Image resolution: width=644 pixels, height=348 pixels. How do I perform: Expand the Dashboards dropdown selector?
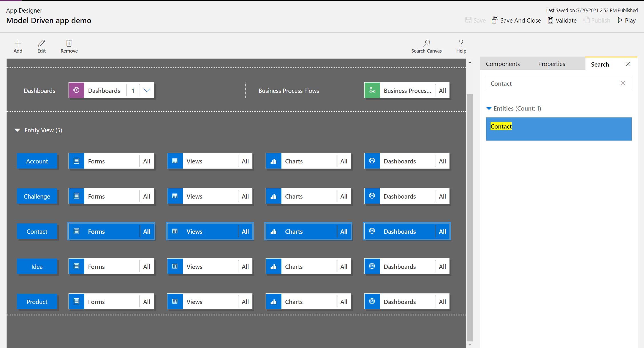pyautogui.click(x=147, y=90)
